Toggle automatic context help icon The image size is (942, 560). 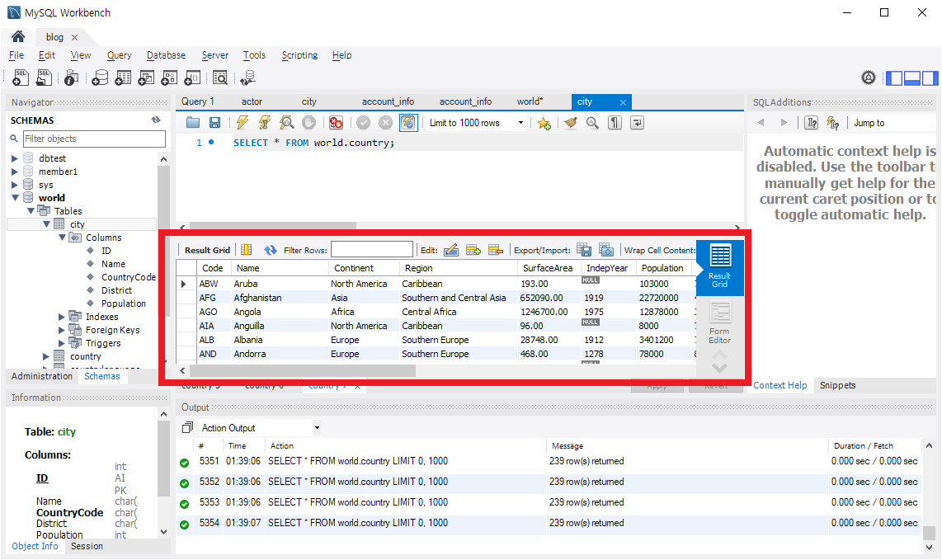[832, 123]
